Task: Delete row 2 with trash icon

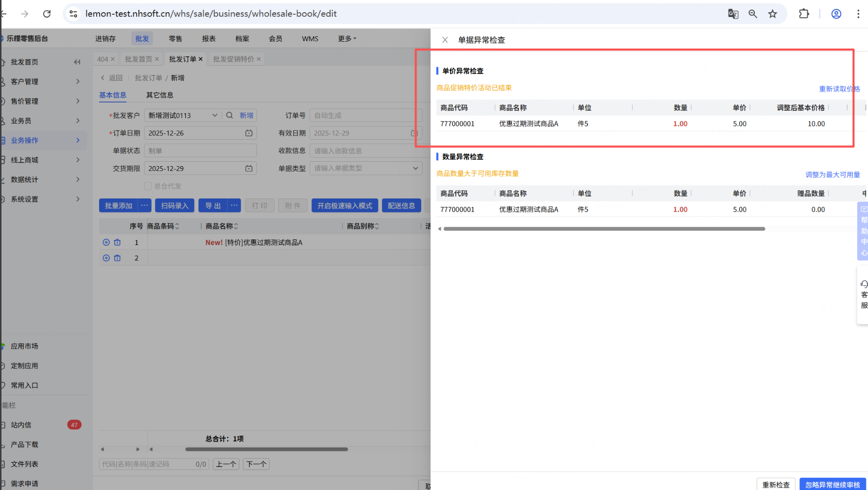Action: (117, 258)
